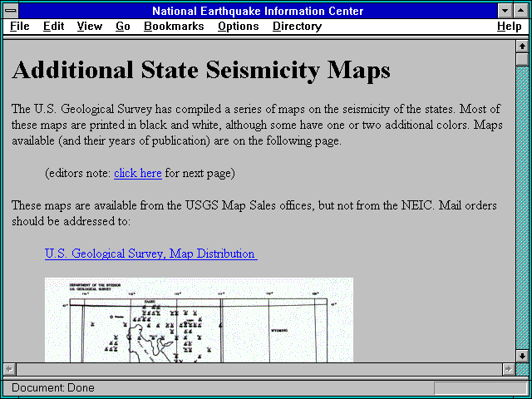Open the Go menu
Image resolution: width=532 pixels, height=399 pixels.
pos(122,26)
